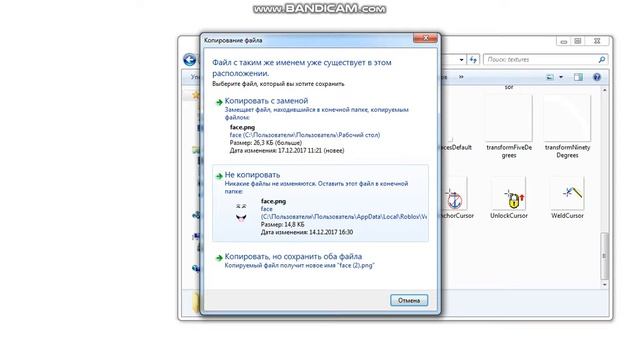
Task: Maximize the Explorer window
Action: tap(578, 41)
